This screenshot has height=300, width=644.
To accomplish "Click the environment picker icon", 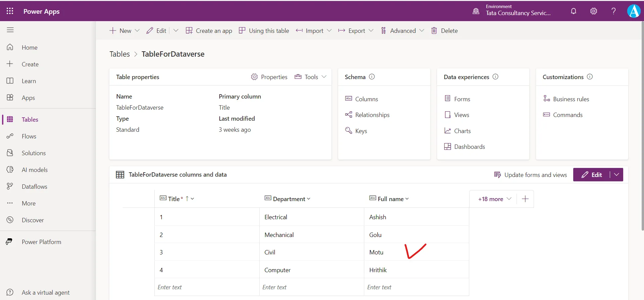I will tap(476, 11).
